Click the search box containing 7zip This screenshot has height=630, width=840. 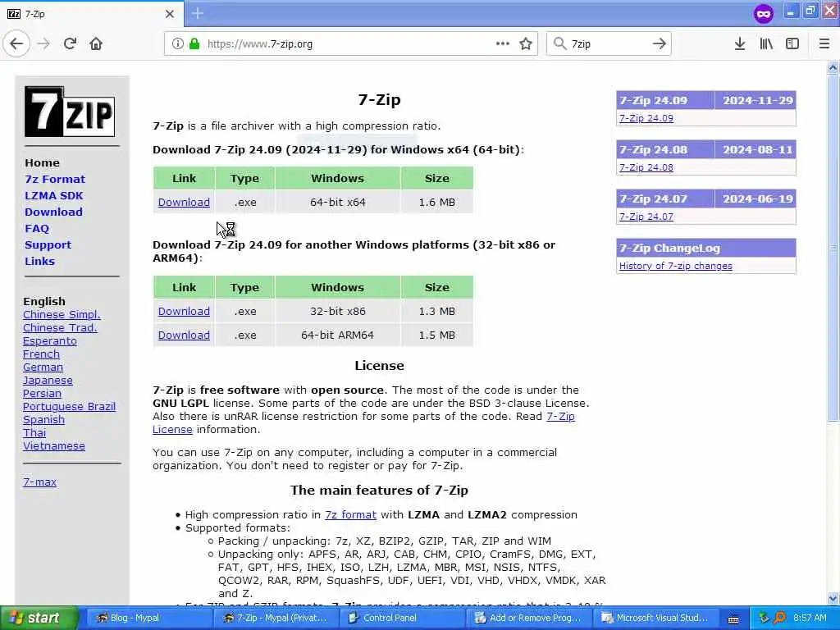(x=609, y=44)
